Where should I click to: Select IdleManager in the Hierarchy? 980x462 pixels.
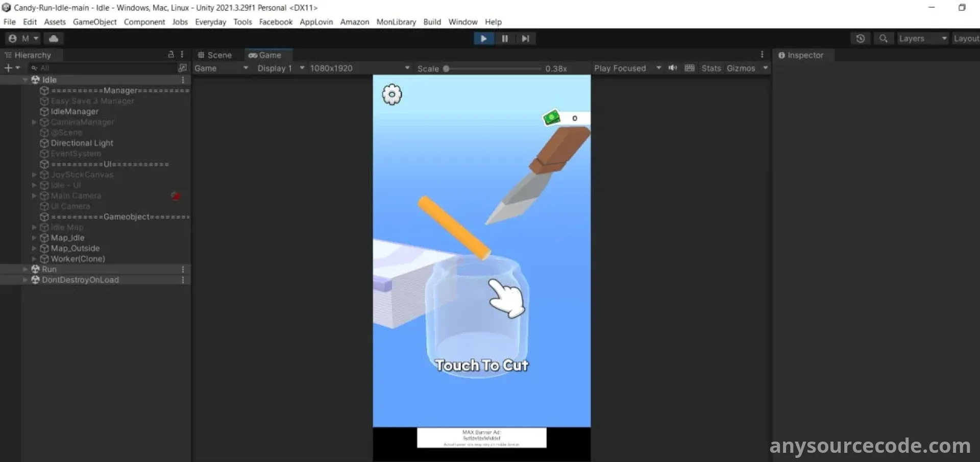click(x=75, y=112)
